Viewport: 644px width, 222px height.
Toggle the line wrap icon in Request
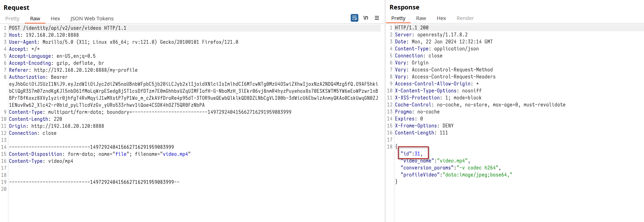(354, 18)
